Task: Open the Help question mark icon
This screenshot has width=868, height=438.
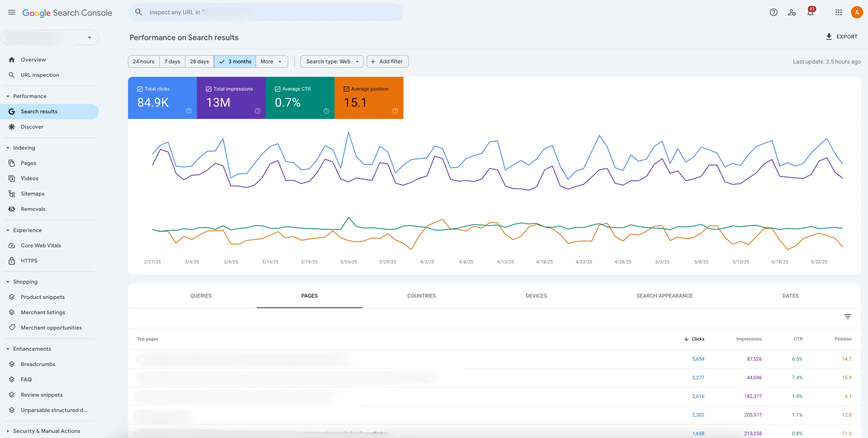Action: 773,13
